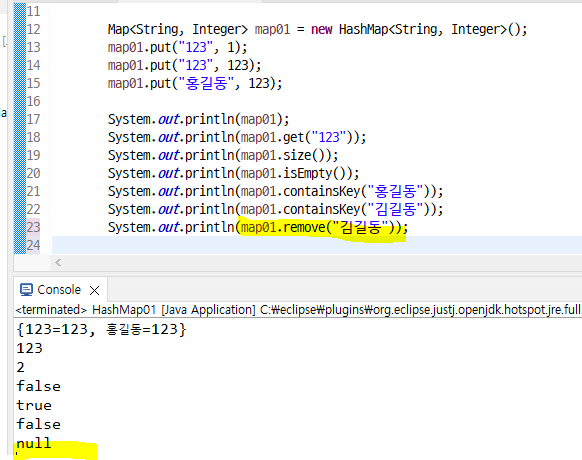Click line number 17 in the gutter

(33, 119)
